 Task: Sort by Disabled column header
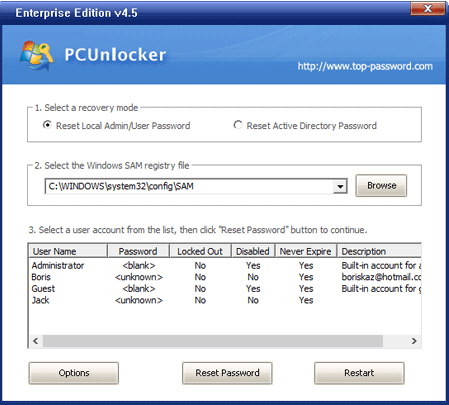pos(253,251)
